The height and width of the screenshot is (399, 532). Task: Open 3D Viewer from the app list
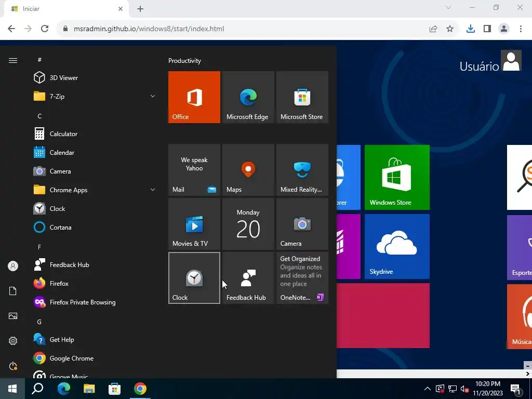click(56, 78)
